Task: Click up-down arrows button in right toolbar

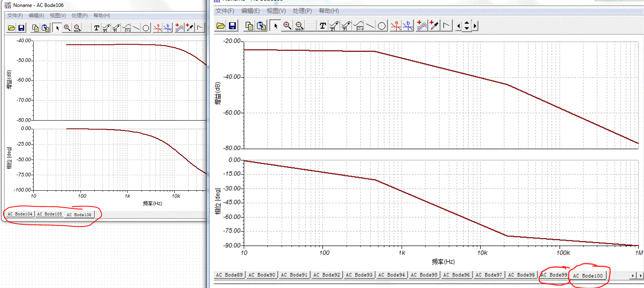Action: click(467, 26)
